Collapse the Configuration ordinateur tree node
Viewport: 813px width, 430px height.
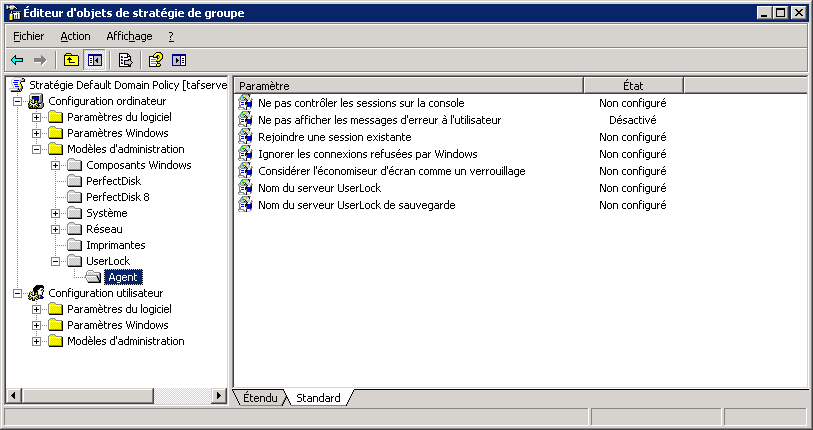[x=17, y=101]
